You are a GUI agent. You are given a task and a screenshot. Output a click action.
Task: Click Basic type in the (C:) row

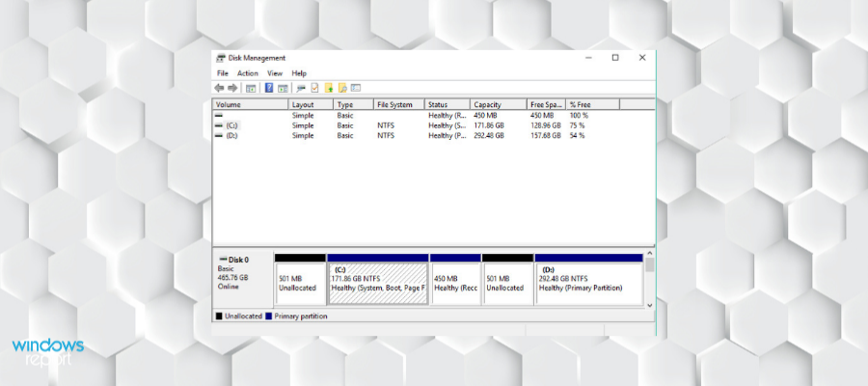345,125
